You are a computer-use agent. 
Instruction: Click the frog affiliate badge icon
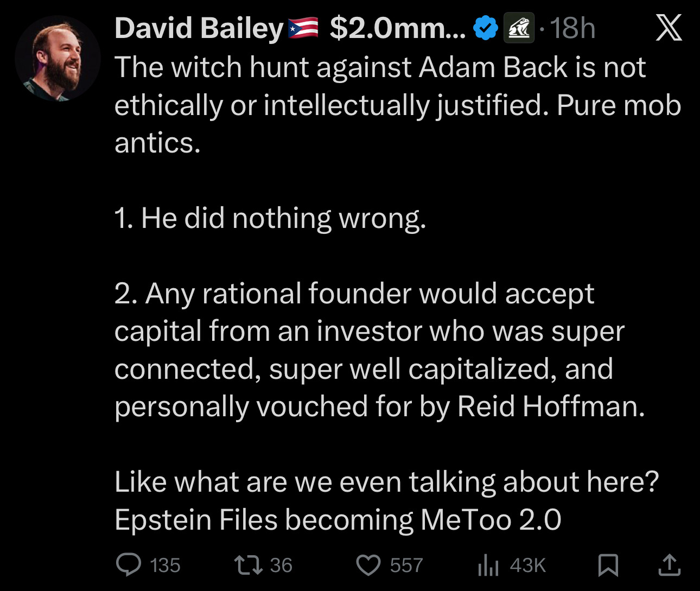[519, 28]
